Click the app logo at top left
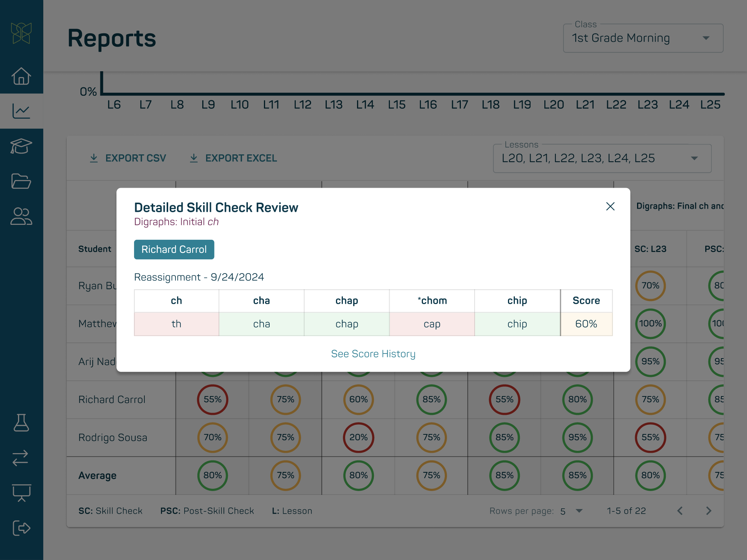The height and width of the screenshot is (560, 747). [x=20, y=34]
